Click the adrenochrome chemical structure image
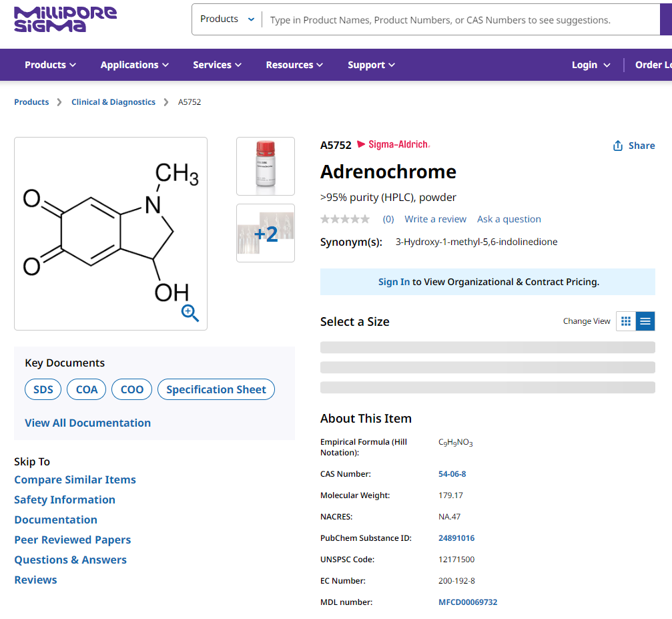Image resolution: width=672 pixels, height=619 pixels. click(x=111, y=234)
